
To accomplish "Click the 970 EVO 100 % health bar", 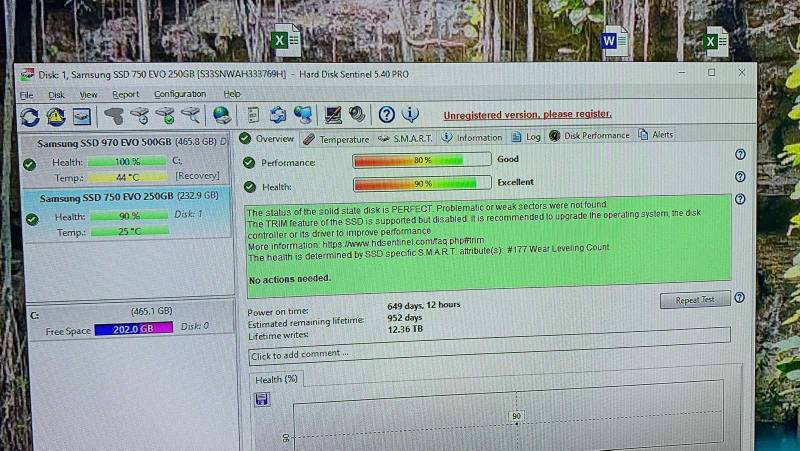I will tap(127, 162).
